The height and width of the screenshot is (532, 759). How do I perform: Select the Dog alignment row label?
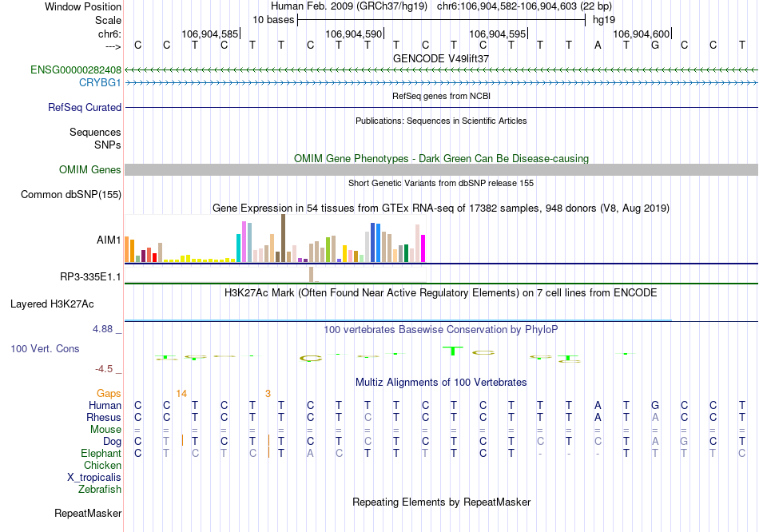112,442
